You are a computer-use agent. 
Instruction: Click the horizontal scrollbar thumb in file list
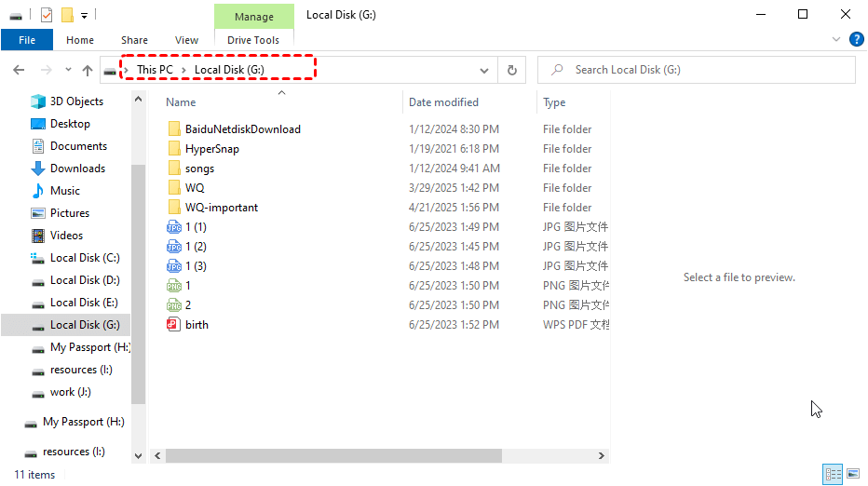(x=333, y=455)
